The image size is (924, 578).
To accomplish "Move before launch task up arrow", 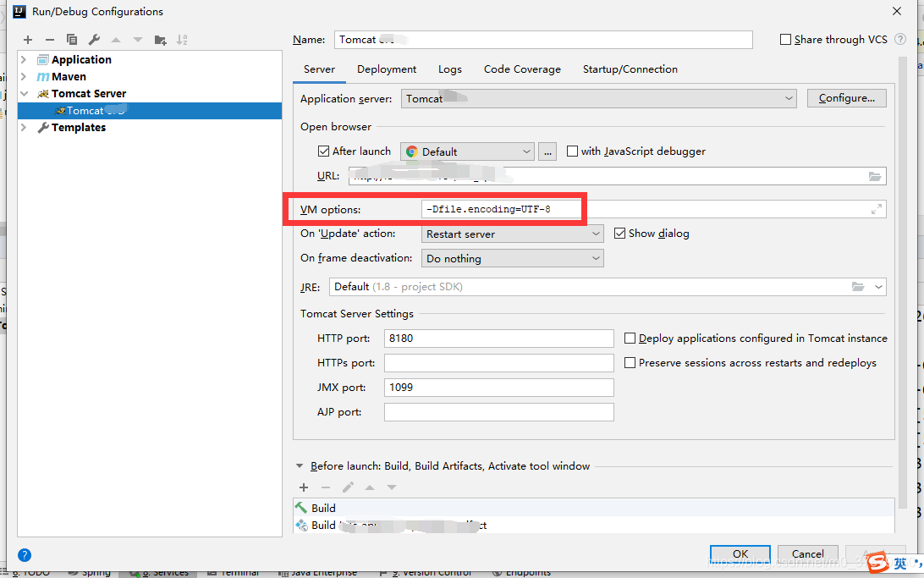I will pos(370,487).
